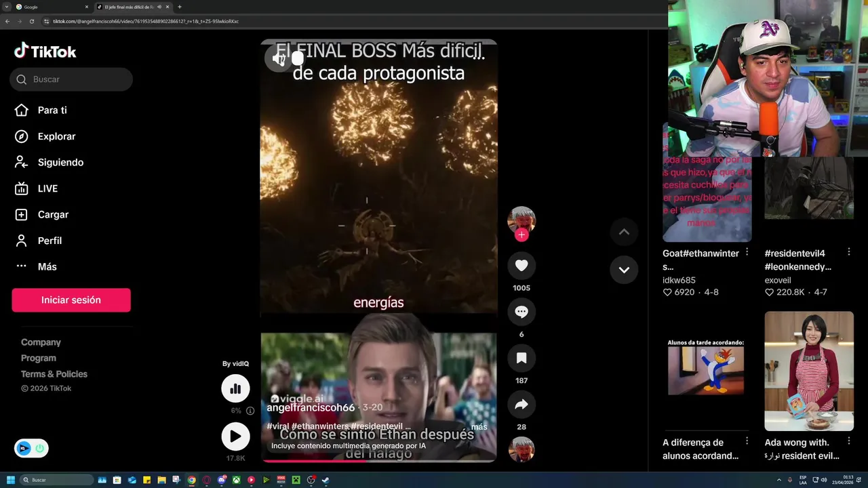Mute the video with the speaker icon
Screen dimensions: 868x488
pyautogui.click(x=278, y=59)
